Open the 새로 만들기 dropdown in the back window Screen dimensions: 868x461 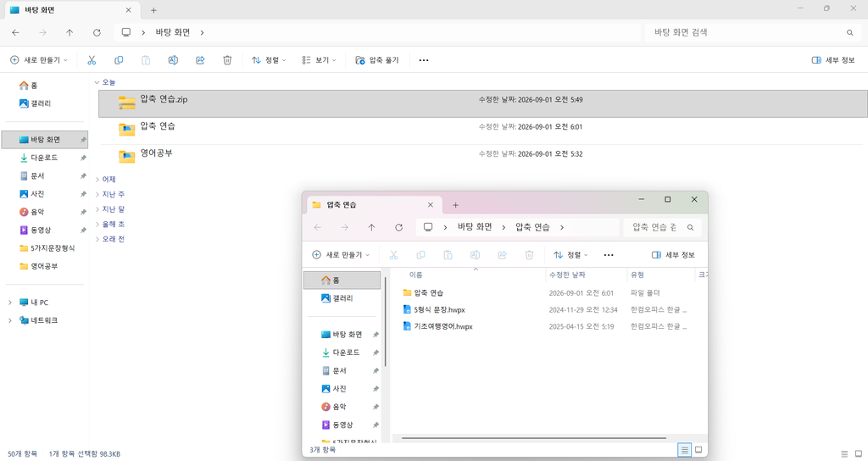[x=39, y=60]
